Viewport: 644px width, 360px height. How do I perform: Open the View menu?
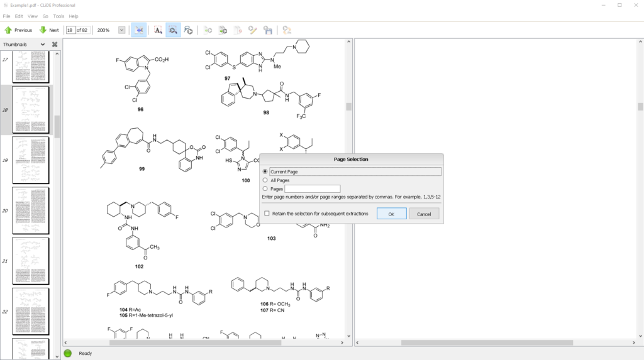[33, 16]
